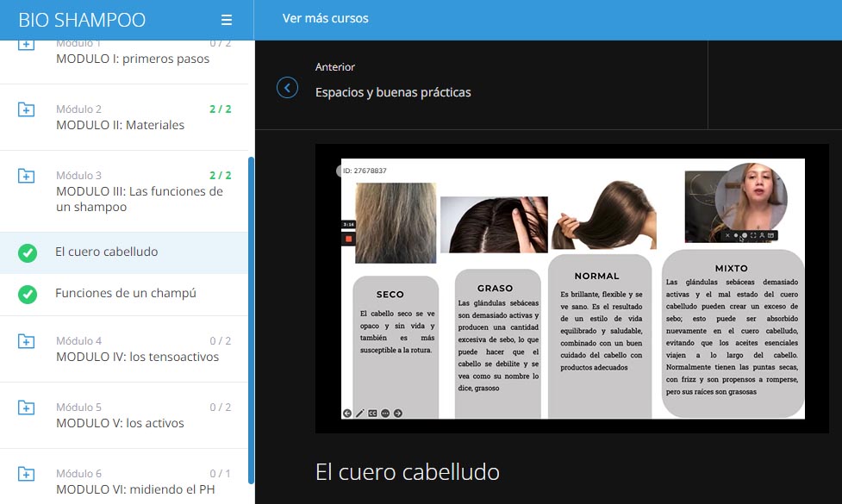This screenshot has height=504, width=842.
Task: Click the Anterior back arrow circle
Action: (287, 88)
